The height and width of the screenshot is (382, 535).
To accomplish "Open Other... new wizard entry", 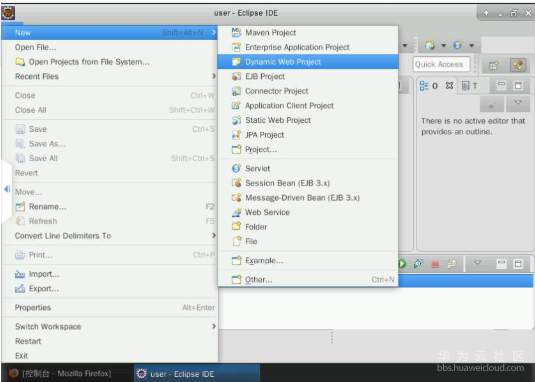I will click(x=308, y=280).
